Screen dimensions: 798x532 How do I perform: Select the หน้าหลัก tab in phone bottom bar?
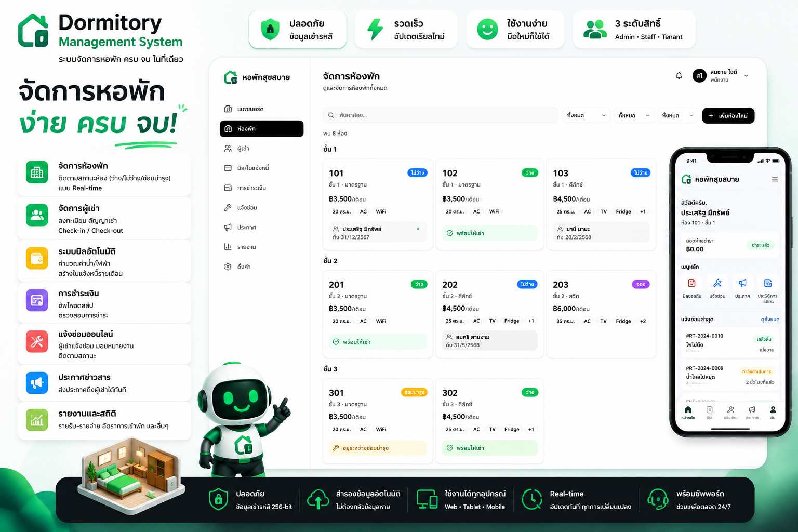688,413
